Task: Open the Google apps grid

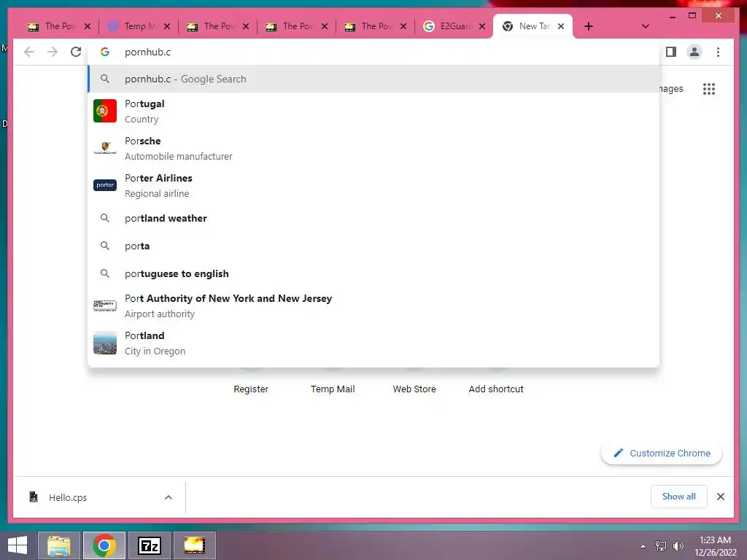Action: pyautogui.click(x=709, y=88)
